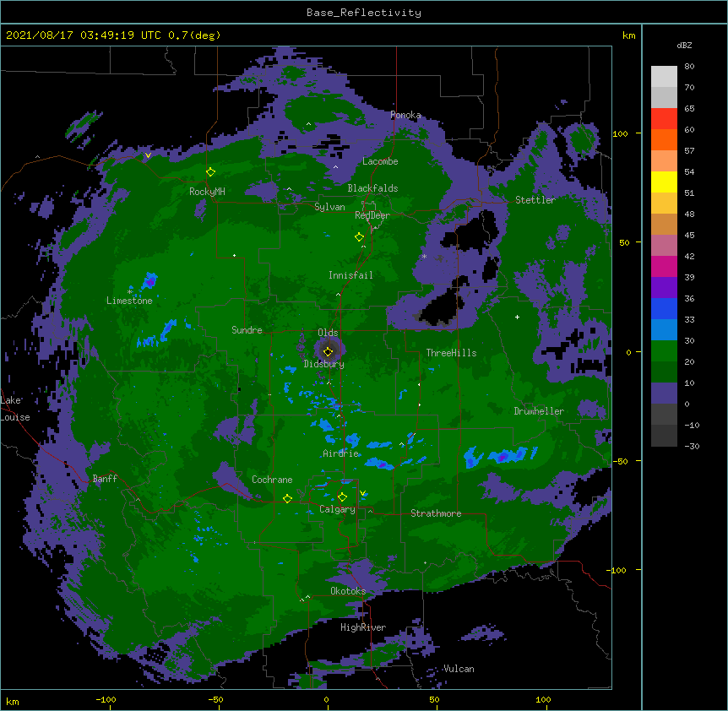728x711 pixels.
Task: Click the Olds label
Action: click(x=328, y=333)
